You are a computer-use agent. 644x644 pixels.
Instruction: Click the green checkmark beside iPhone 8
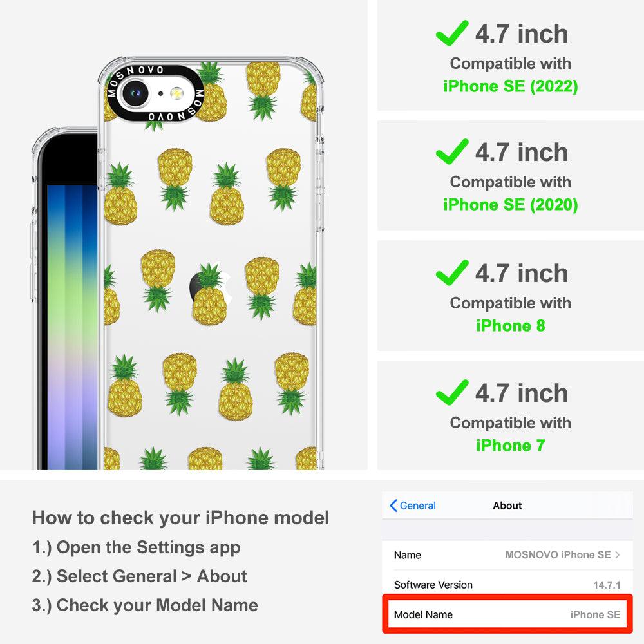(452, 272)
